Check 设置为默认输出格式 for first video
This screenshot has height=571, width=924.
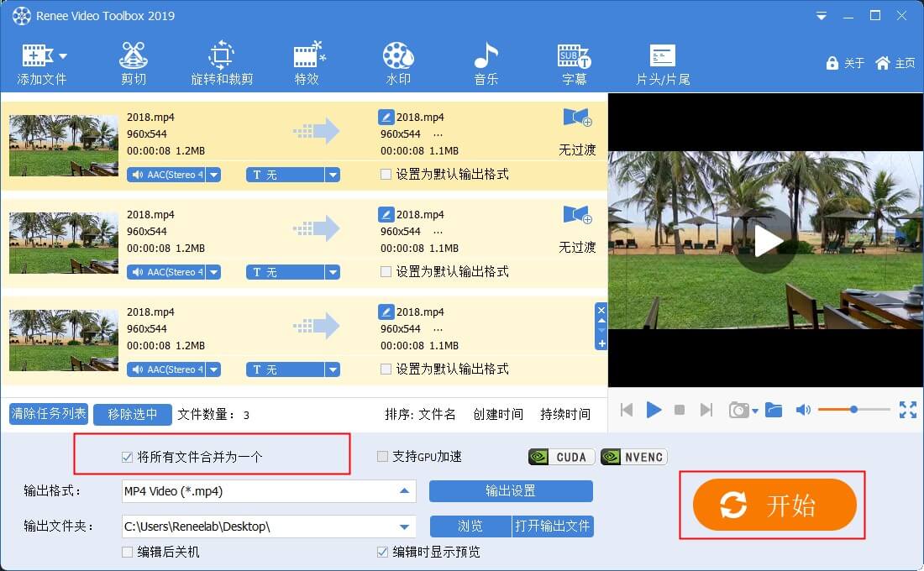tap(386, 175)
